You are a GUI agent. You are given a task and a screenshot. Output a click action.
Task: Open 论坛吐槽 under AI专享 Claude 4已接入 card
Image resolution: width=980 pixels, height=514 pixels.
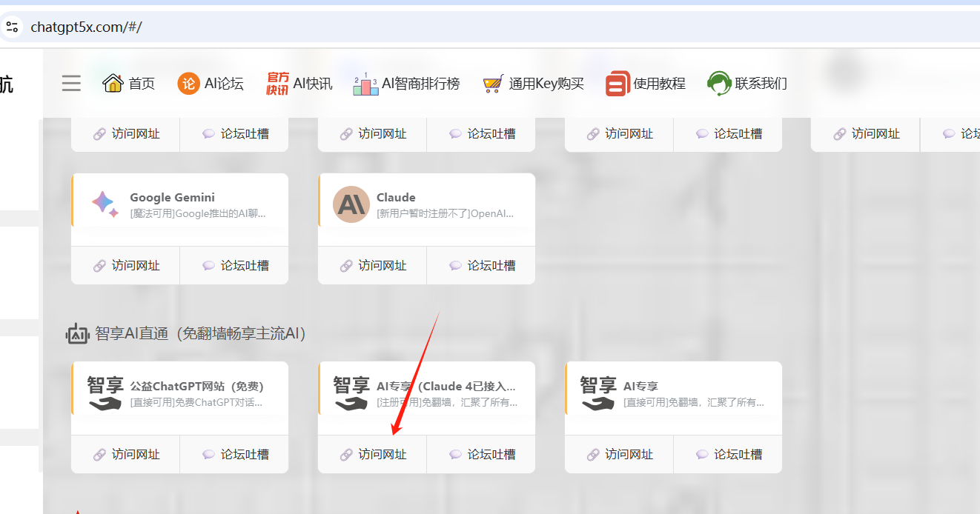click(x=481, y=454)
